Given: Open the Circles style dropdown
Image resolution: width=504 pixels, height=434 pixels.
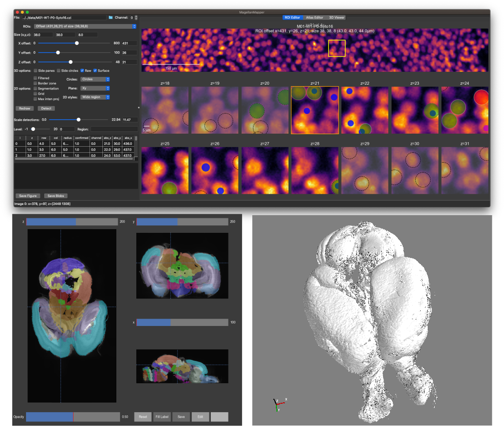Looking at the screenshot, I should (x=94, y=79).
